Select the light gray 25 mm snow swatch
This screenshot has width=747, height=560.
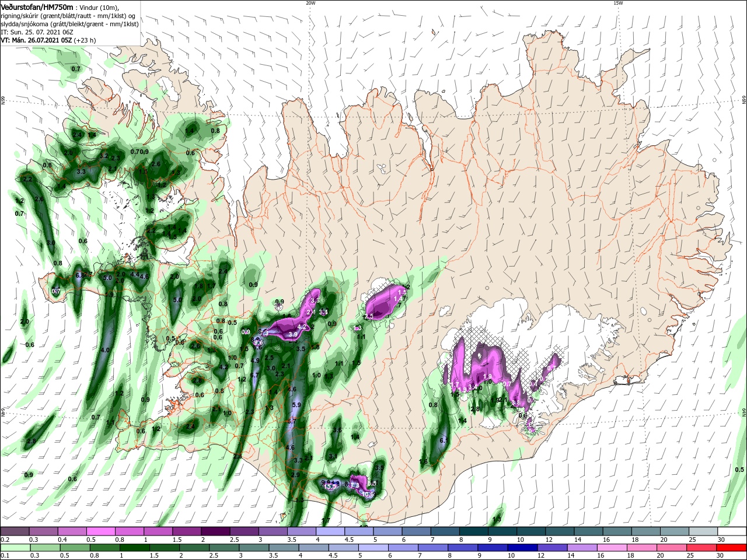[703, 531]
